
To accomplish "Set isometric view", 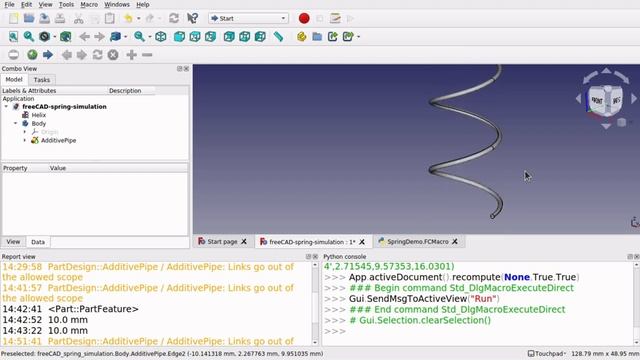I will pos(161,37).
